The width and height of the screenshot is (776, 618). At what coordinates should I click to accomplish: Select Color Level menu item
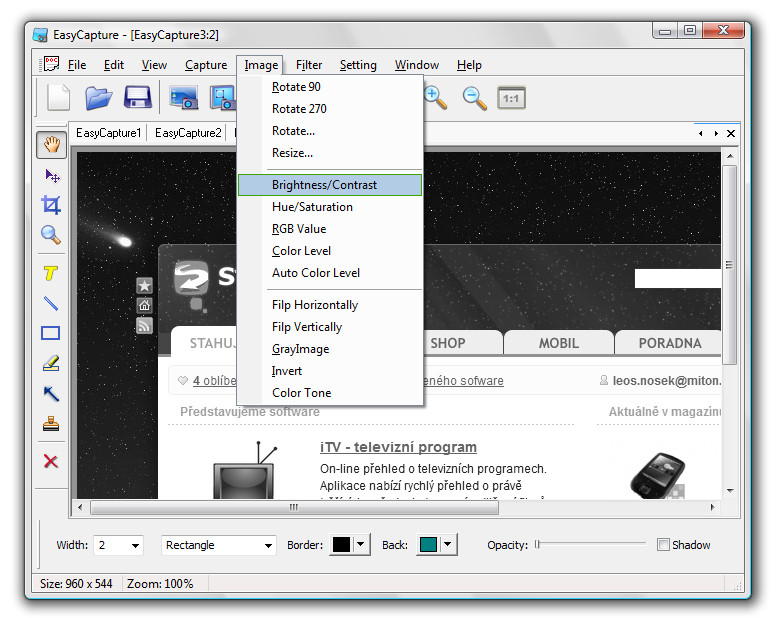coord(330,251)
